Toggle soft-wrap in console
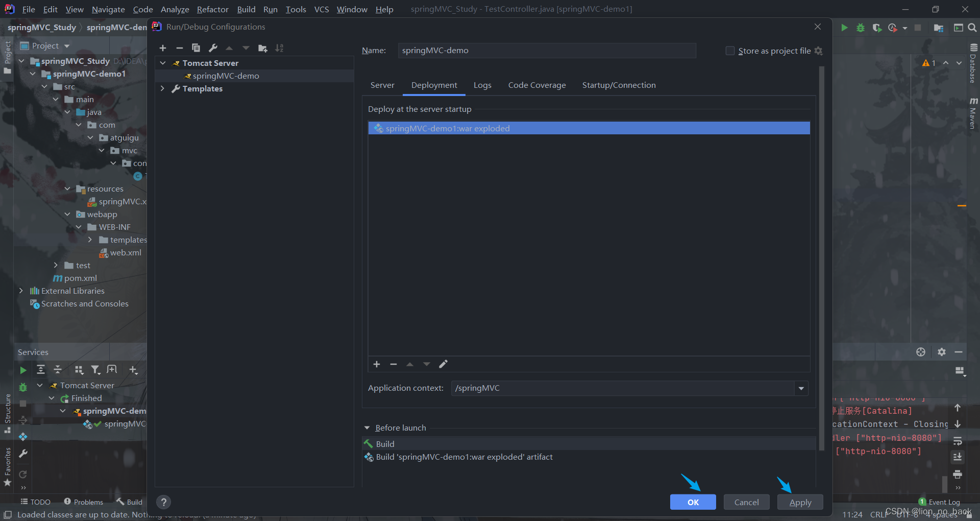The image size is (980, 521). point(958,441)
